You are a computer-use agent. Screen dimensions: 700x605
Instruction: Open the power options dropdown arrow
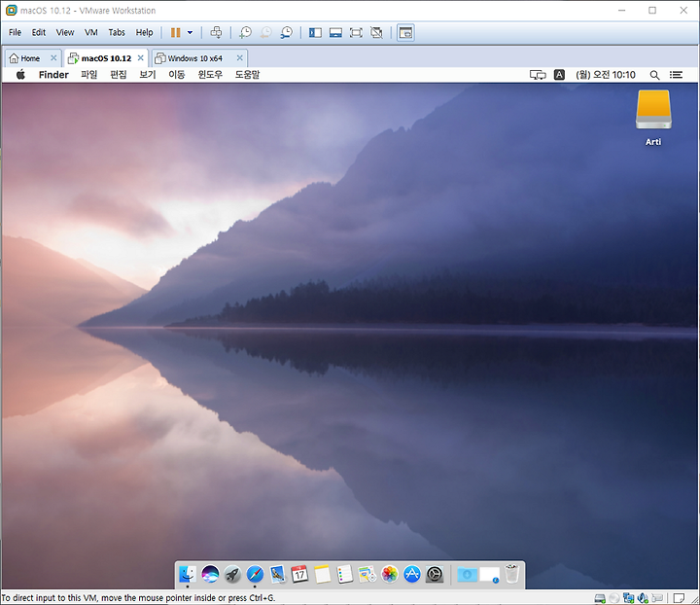190,33
